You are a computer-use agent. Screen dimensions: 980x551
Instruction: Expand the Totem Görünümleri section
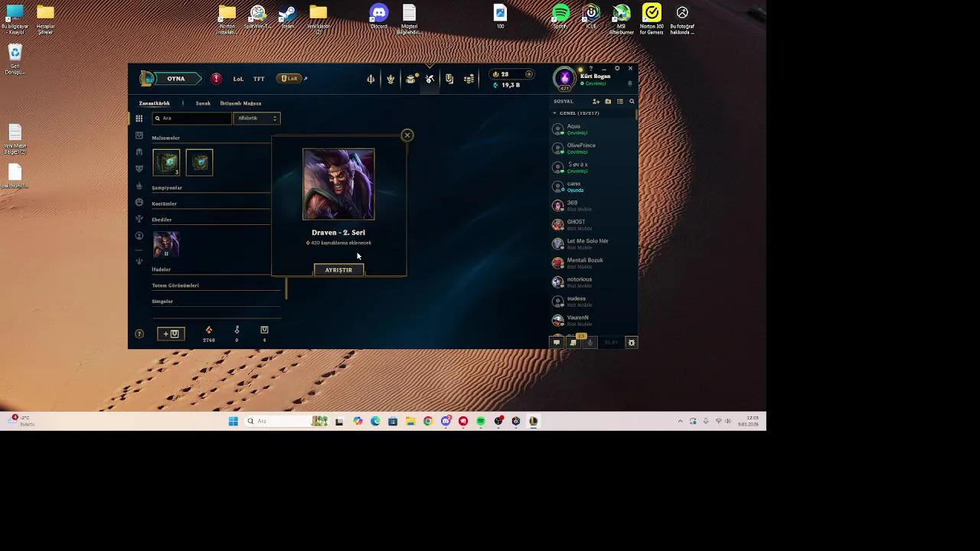175,286
